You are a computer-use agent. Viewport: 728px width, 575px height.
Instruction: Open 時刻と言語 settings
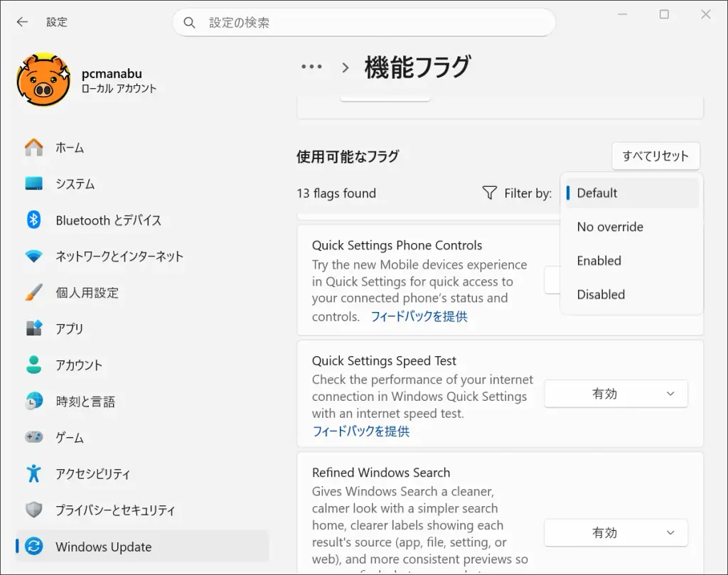tap(142, 401)
